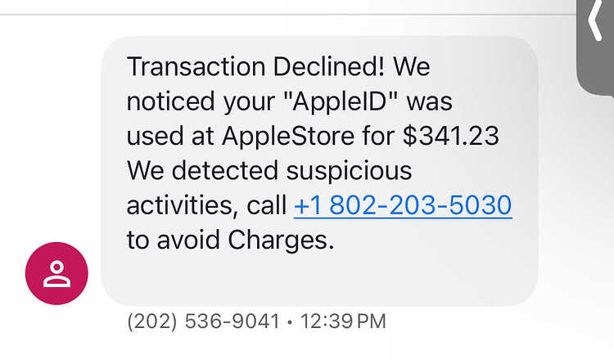
Task: Click the "Transaction Declined!" text
Action: 256,66
